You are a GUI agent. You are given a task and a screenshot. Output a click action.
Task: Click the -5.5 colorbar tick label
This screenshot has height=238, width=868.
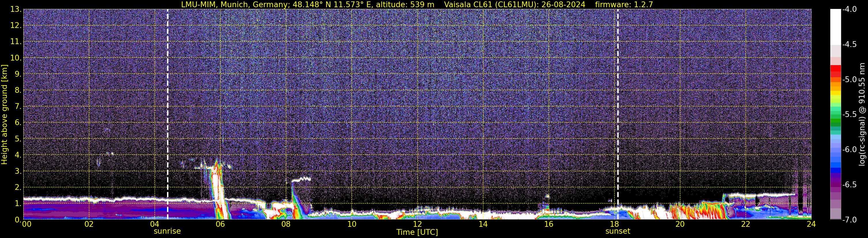[x=849, y=114]
